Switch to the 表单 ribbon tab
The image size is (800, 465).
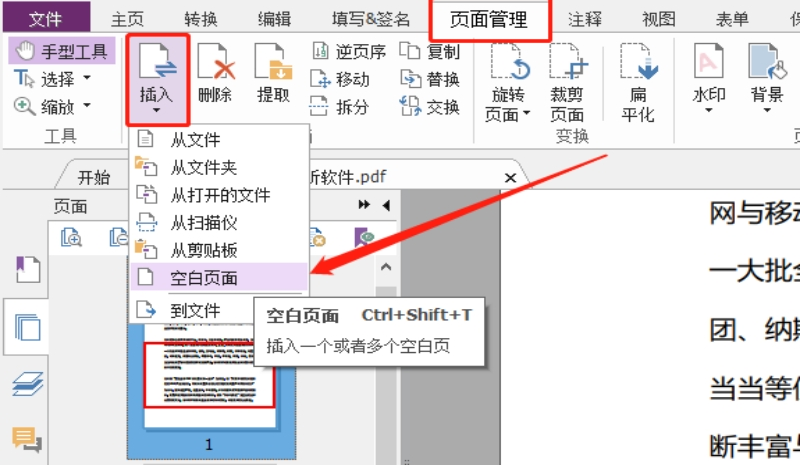click(x=732, y=19)
